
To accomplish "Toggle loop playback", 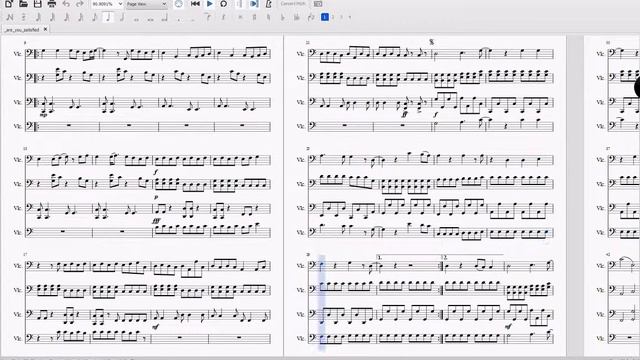I will pos(224,4).
